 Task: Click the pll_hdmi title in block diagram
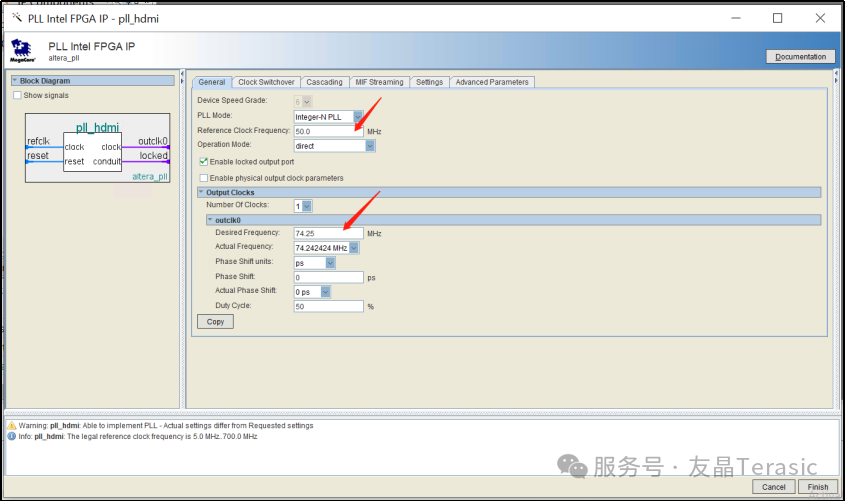(x=98, y=128)
